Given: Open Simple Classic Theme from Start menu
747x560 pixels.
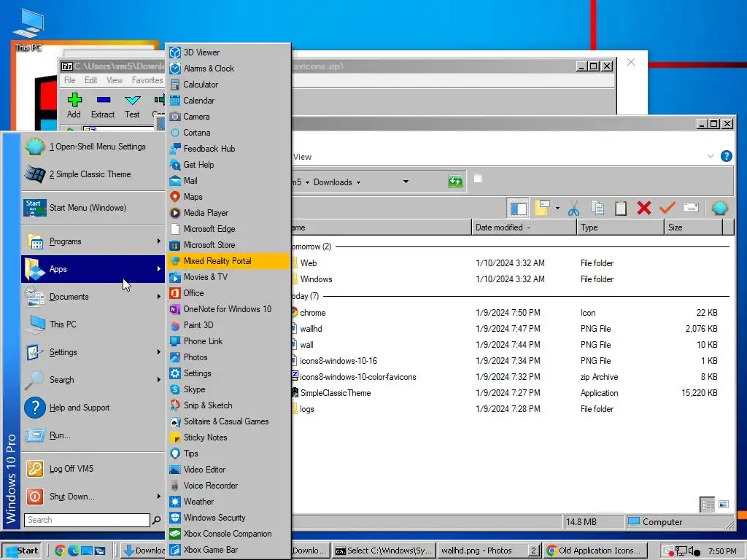Looking at the screenshot, I should pos(93,174).
